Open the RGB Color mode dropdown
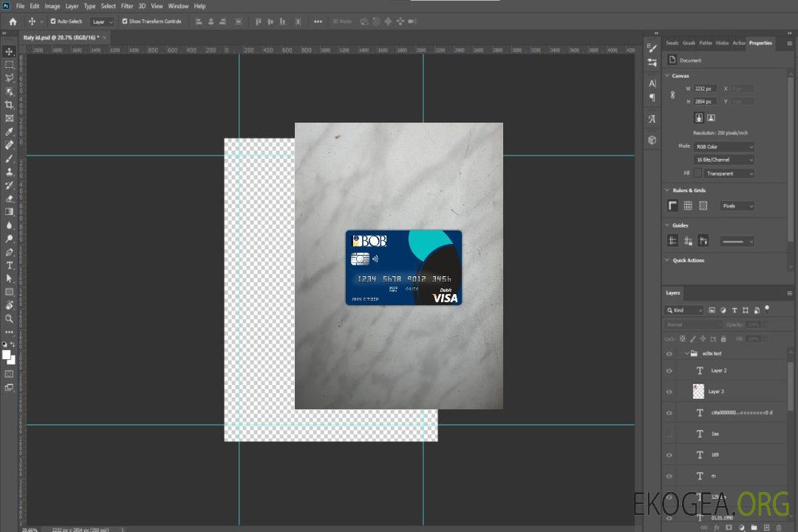Viewport: 798px width, 532px height. click(x=724, y=146)
